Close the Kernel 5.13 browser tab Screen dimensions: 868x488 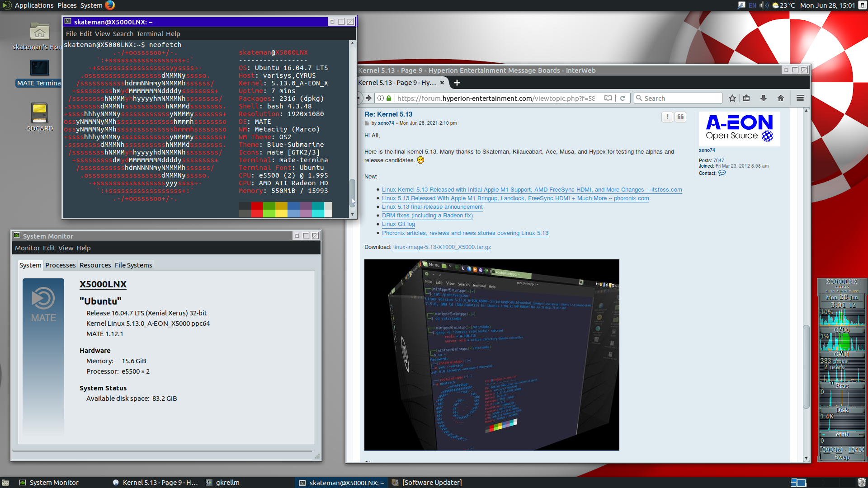pyautogui.click(x=442, y=83)
